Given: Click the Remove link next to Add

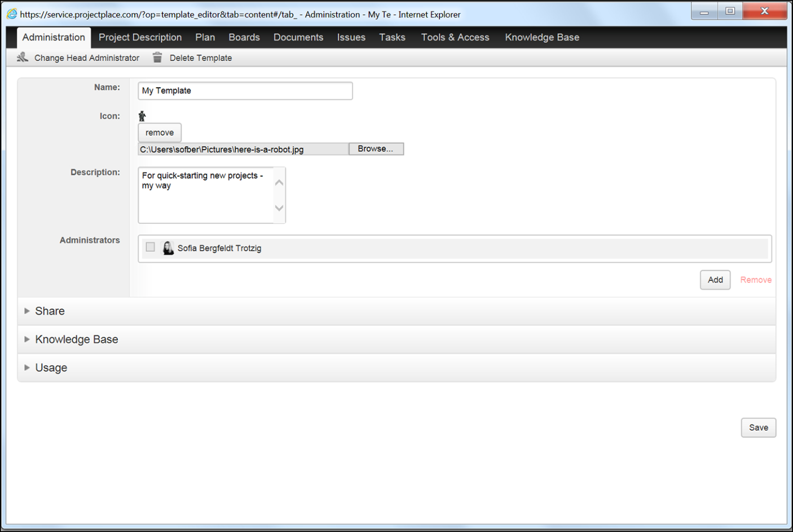Looking at the screenshot, I should [756, 280].
